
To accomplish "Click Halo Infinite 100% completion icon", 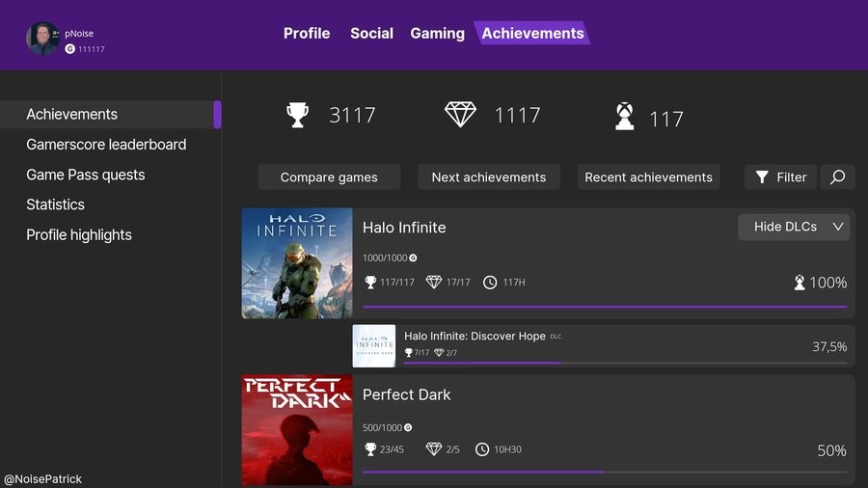I will (800, 283).
